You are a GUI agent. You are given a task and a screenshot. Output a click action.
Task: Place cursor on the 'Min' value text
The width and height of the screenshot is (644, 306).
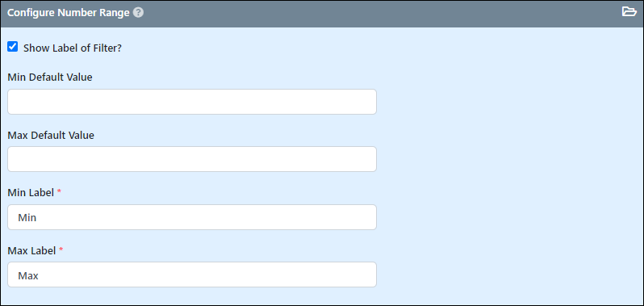[x=27, y=218]
